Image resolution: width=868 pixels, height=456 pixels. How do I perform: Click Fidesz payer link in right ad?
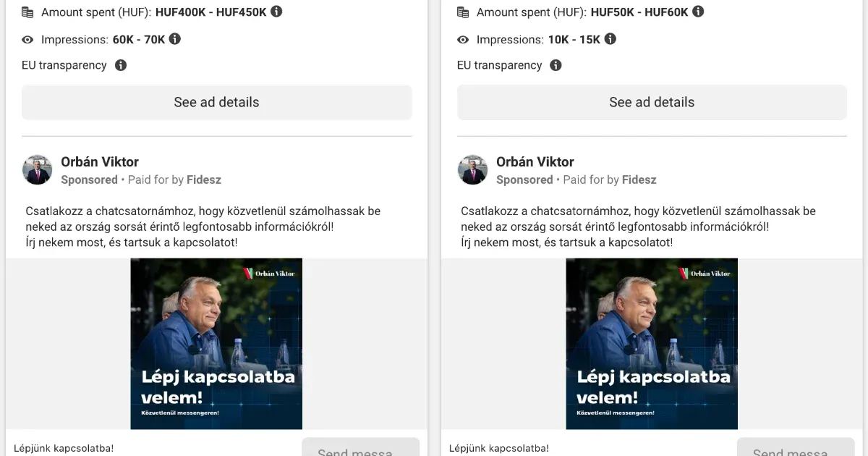point(639,180)
